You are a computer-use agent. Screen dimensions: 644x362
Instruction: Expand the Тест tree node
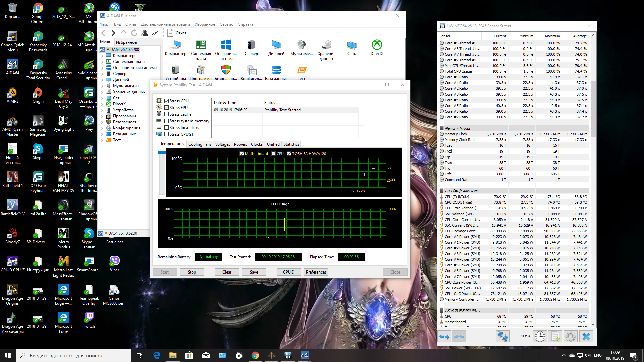click(x=102, y=140)
